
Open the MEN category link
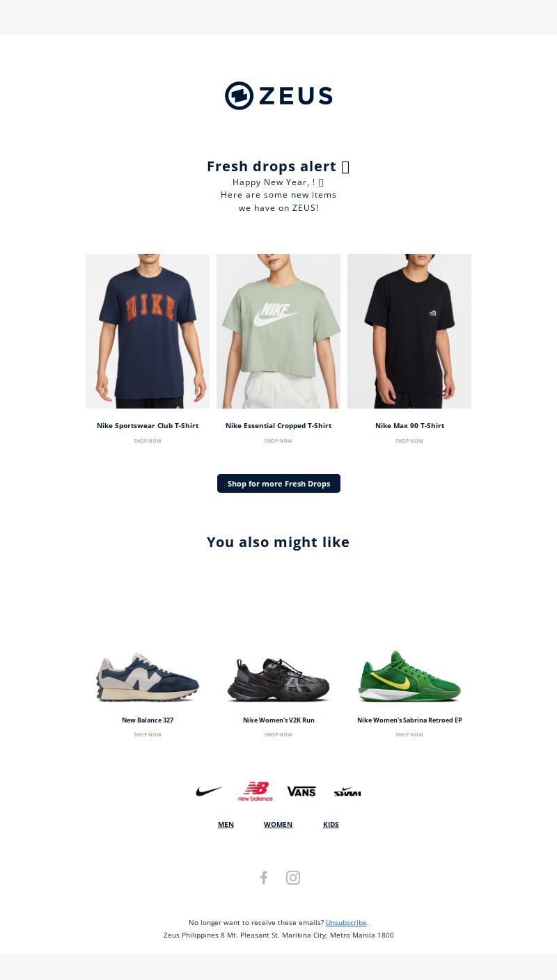click(226, 824)
